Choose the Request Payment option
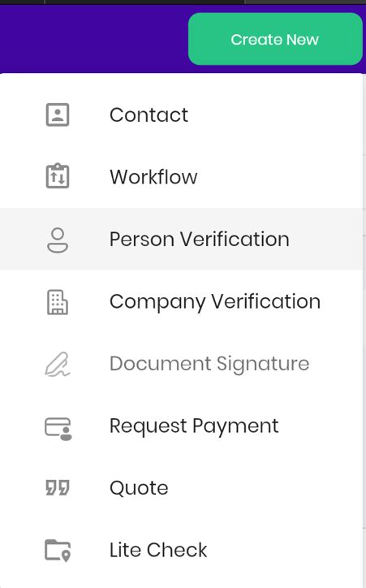 point(181,426)
